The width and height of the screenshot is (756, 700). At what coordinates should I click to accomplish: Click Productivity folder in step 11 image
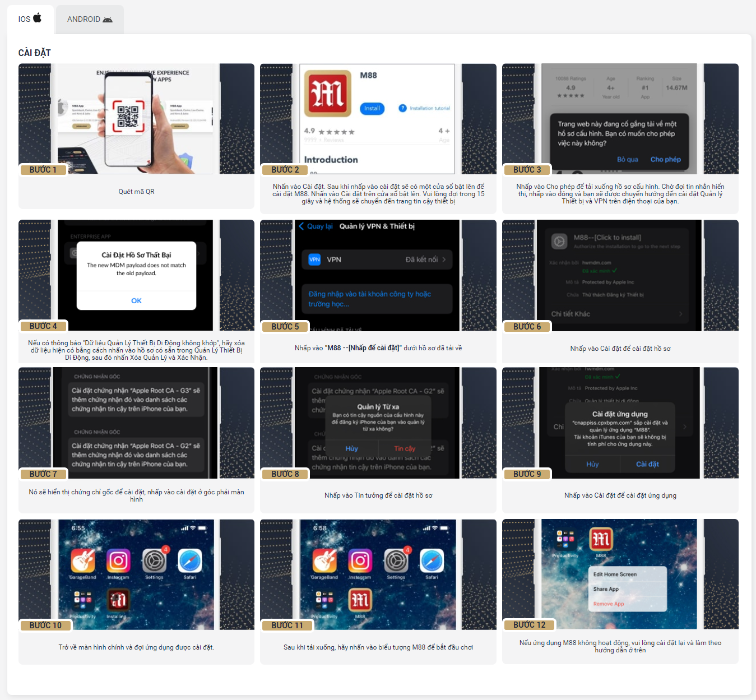[x=324, y=600]
